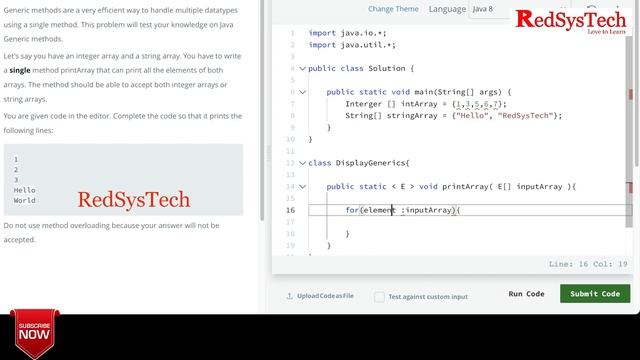This screenshot has height=360, width=640.
Task: Click the 'Line: 16 Col: 19' status text
Action: (x=588, y=264)
